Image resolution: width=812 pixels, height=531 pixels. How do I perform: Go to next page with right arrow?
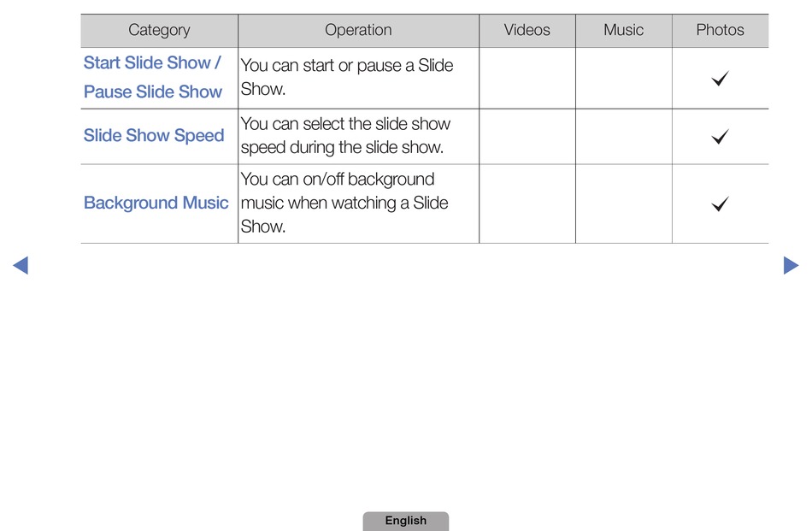tap(791, 265)
